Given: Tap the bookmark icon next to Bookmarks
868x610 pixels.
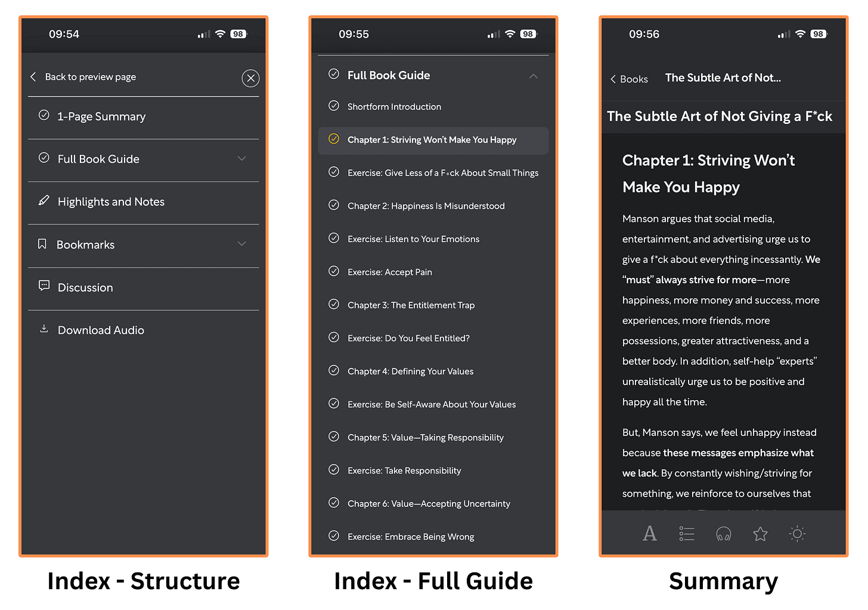Looking at the screenshot, I should pos(42,243).
